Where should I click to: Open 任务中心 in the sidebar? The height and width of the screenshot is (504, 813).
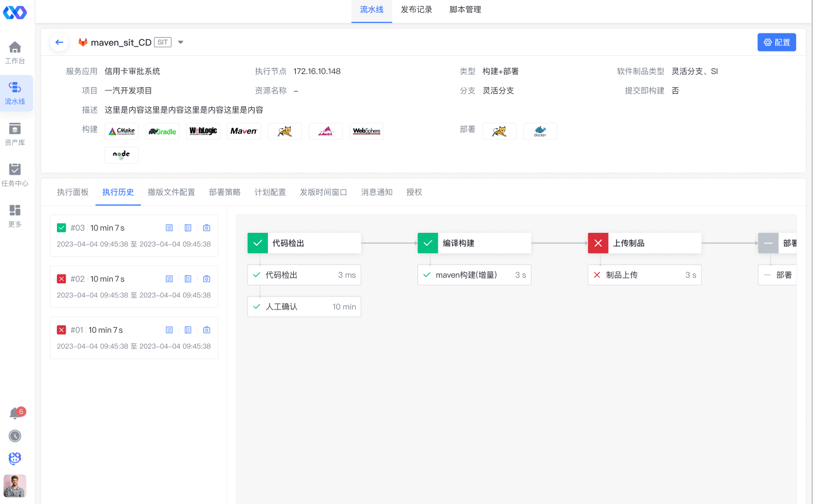(x=15, y=175)
